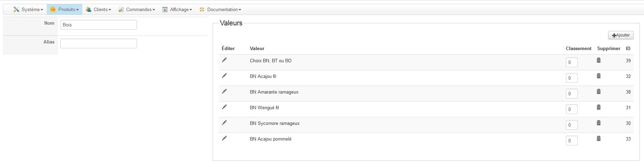Click pencil icon for BN Wengué fil
Image resolution: width=644 pixels, height=167 pixels.
click(x=224, y=107)
